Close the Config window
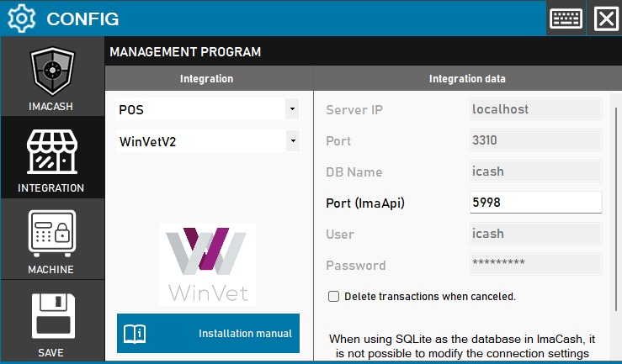This screenshot has width=622, height=364. 606,18
